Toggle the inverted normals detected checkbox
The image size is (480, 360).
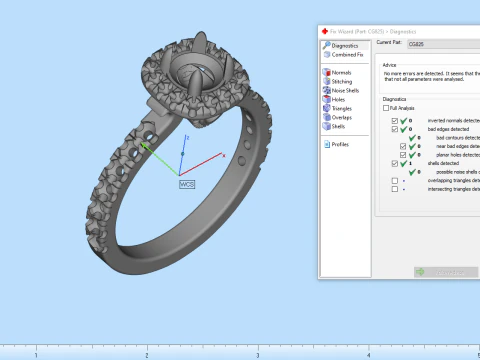point(395,121)
